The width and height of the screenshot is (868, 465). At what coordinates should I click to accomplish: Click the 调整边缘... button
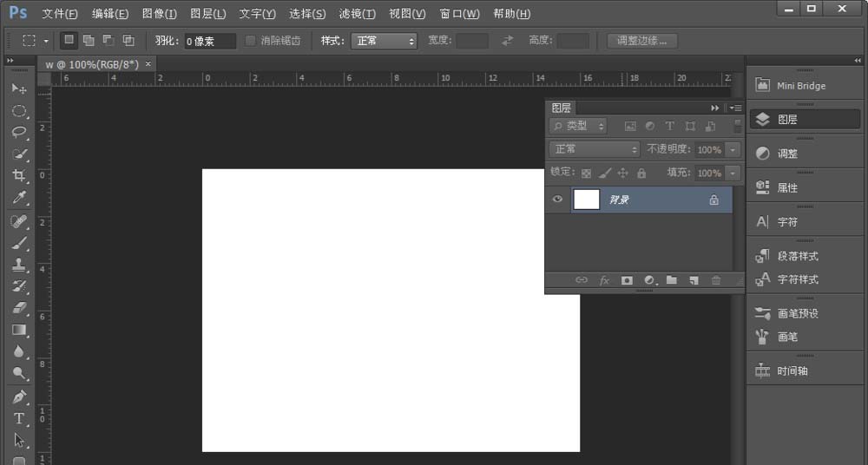tap(642, 41)
